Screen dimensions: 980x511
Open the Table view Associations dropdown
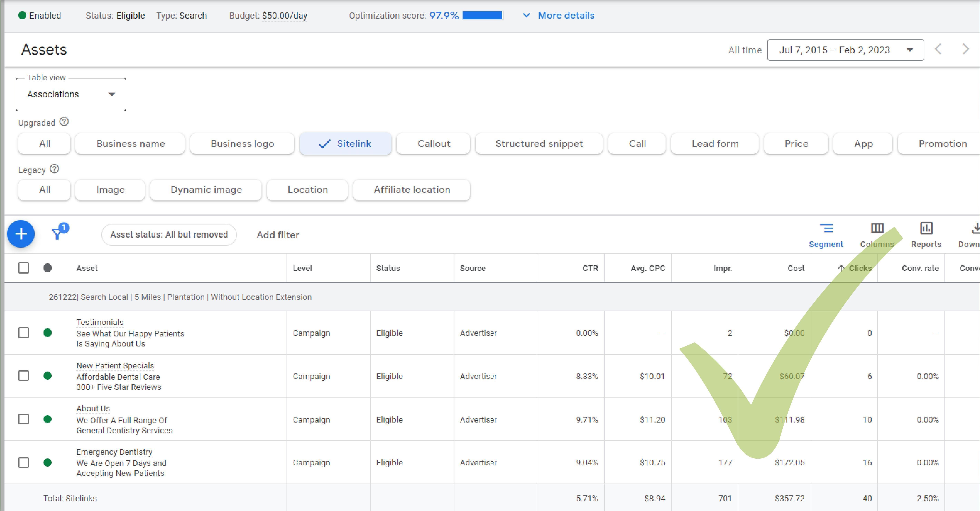(x=71, y=94)
